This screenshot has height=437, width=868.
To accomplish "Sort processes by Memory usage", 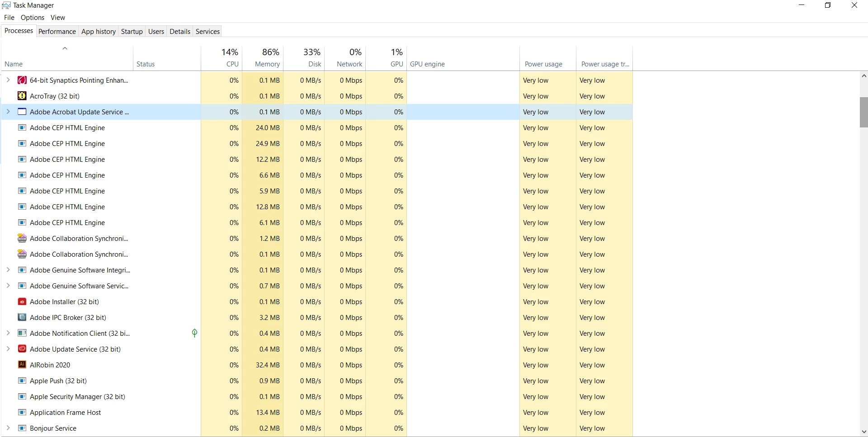I will tap(263, 58).
